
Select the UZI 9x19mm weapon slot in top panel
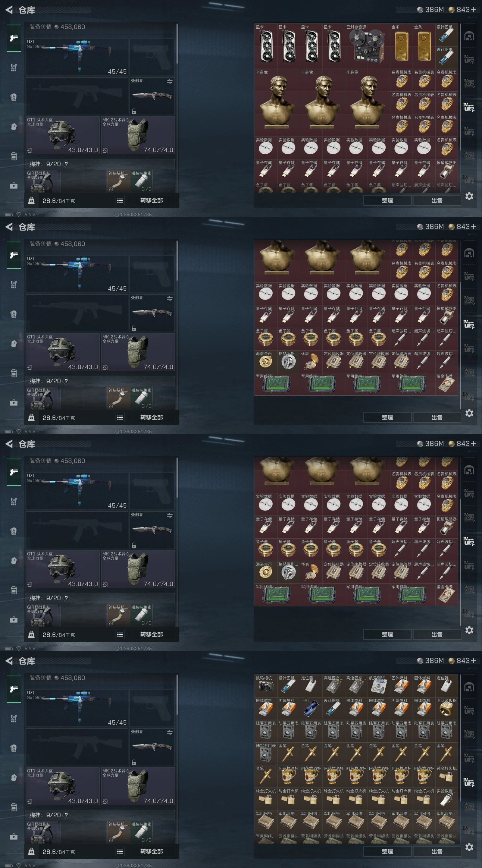pyautogui.click(x=77, y=57)
